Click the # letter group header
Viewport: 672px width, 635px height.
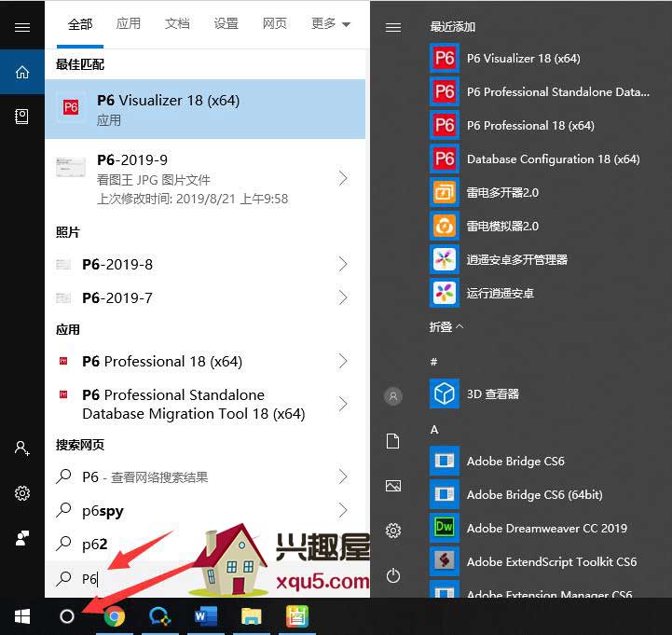(x=433, y=362)
